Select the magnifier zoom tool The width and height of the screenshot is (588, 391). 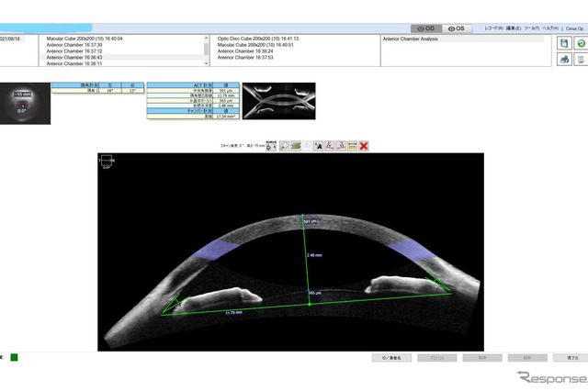[284, 146]
